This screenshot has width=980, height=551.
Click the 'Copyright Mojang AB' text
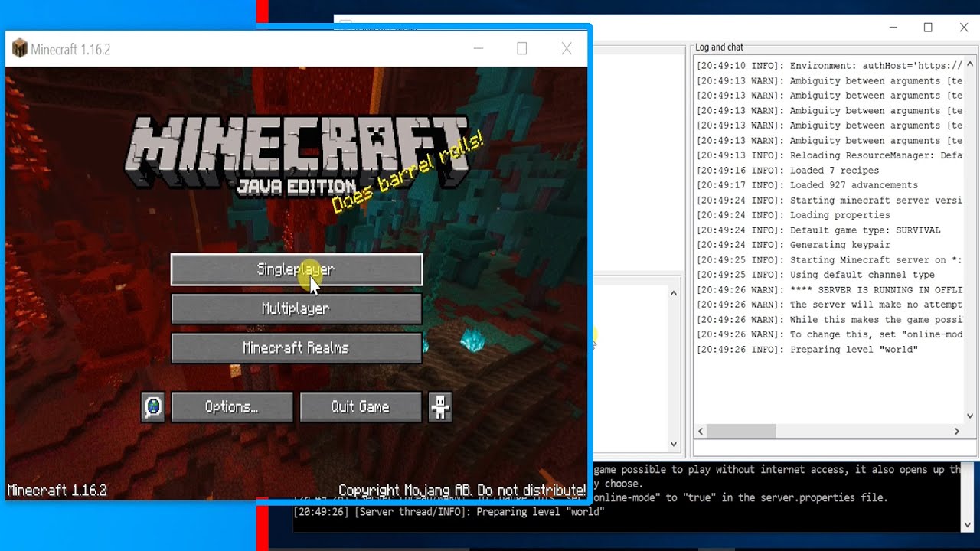coord(462,491)
